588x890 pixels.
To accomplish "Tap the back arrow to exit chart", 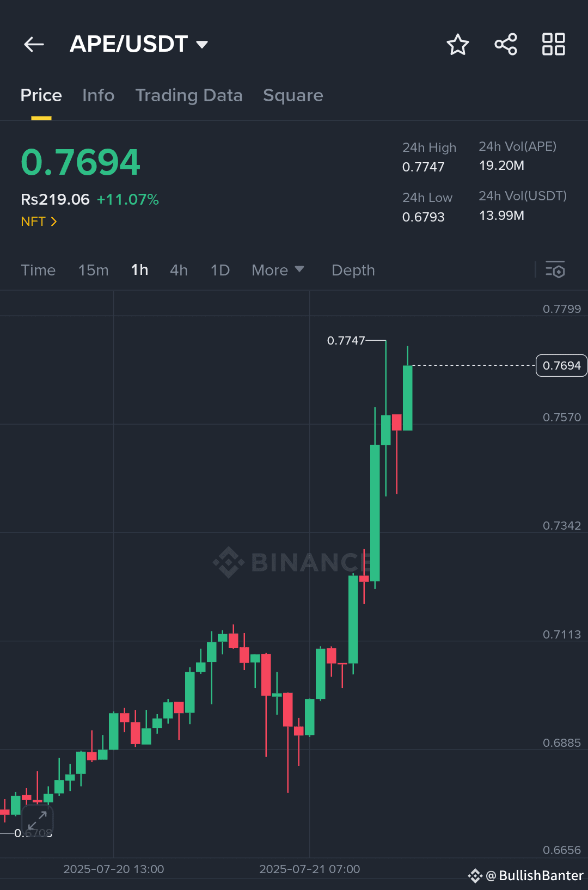I will tap(34, 44).
